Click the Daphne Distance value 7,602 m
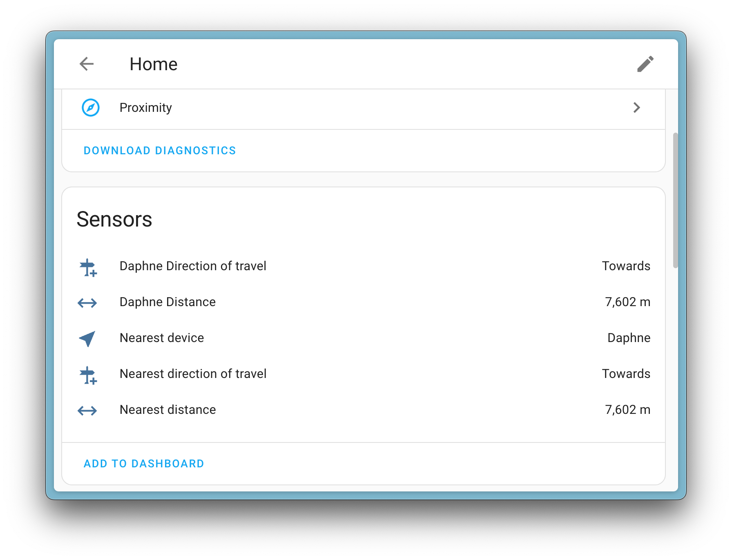Image resolution: width=732 pixels, height=560 pixels. tap(627, 302)
